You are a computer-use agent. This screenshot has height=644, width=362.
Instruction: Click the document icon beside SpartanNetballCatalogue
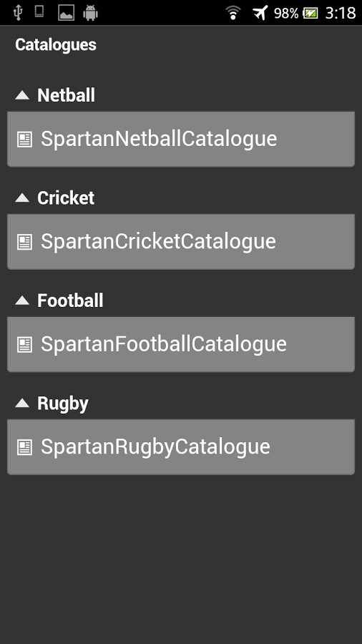[24, 140]
